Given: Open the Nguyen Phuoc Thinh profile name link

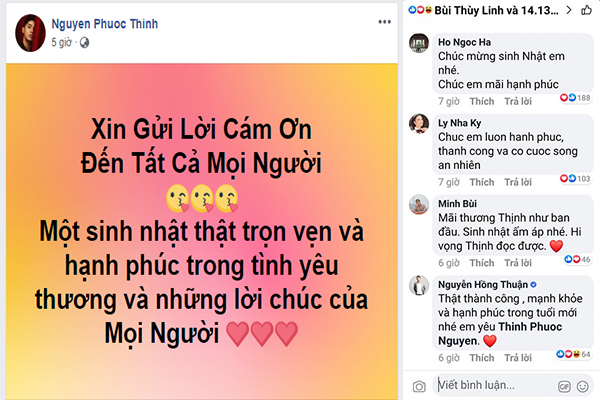Looking at the screenshot, I should [x=104, y=24].
